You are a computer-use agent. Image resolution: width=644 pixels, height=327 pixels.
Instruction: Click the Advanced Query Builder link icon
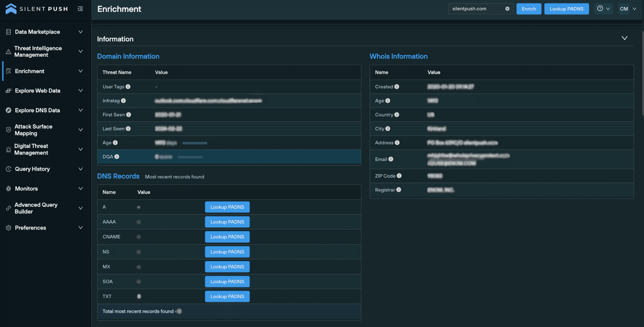coord(8,208)
